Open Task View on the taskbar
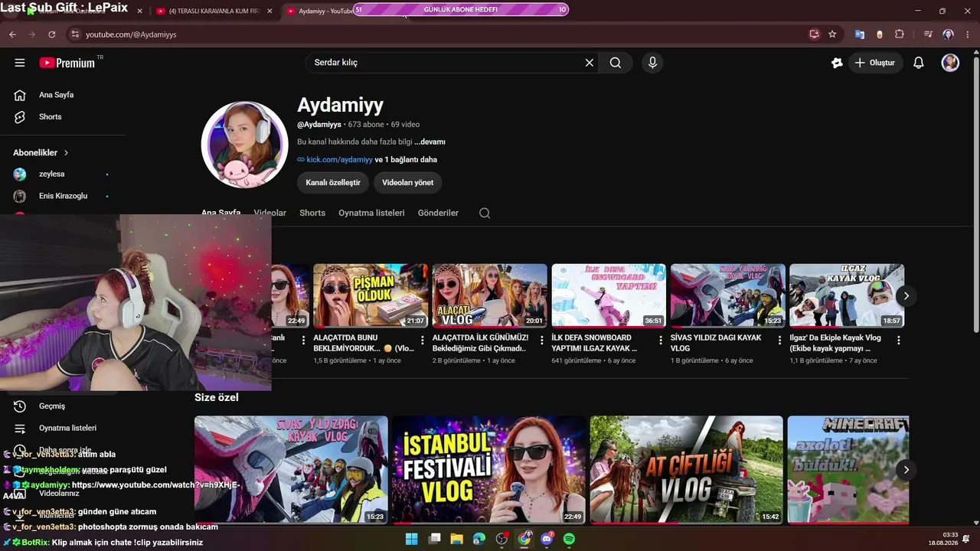This screenshot has width=980, height=551. pyautogui.click(x=435, y=539)
